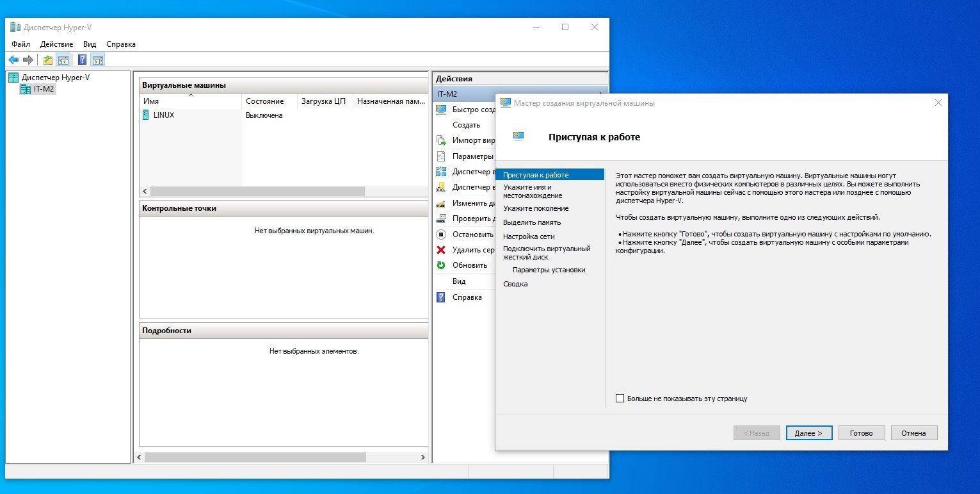Click the Подробности panel header
Image resolution: width=980 pixels, height=494 pixels.
[284, 331]
